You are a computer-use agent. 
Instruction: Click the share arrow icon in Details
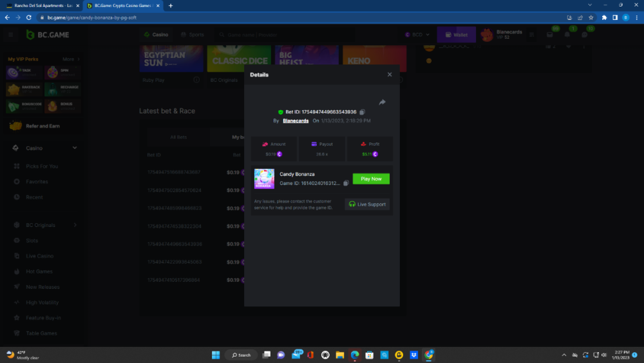pos(382,102)
